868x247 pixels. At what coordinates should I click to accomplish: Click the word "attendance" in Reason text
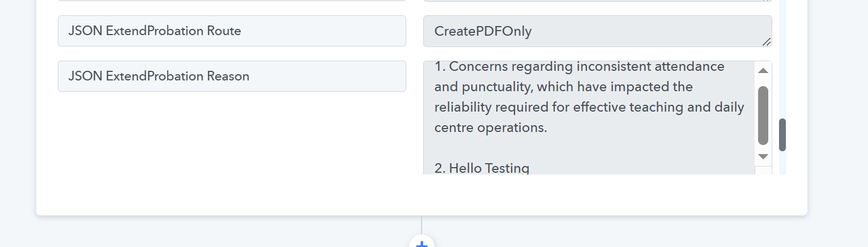coord(690,66)
